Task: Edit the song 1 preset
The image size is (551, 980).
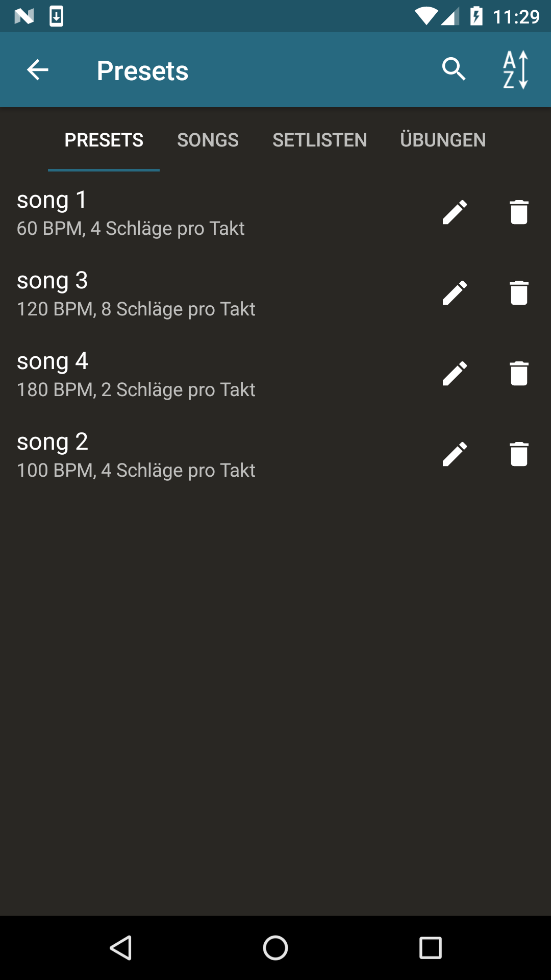Action: click(455, 212)
